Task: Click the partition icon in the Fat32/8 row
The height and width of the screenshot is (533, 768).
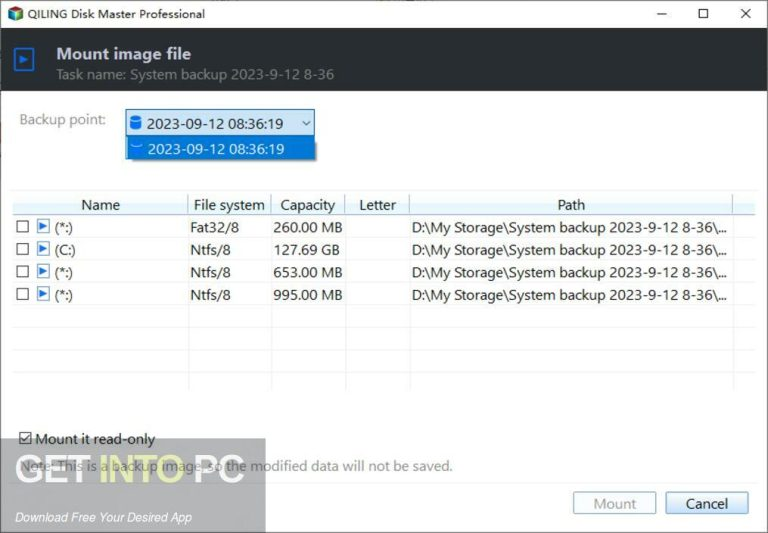Action: (x=43, y=226)
